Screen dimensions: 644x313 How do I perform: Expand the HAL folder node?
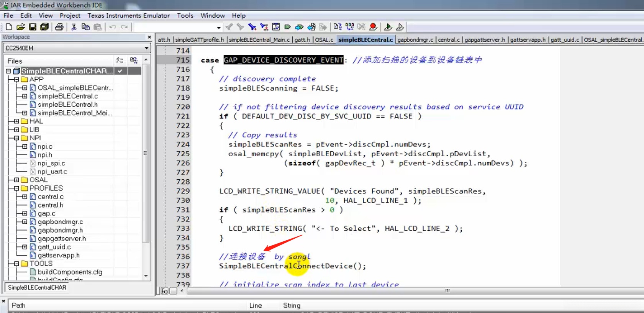16,121
